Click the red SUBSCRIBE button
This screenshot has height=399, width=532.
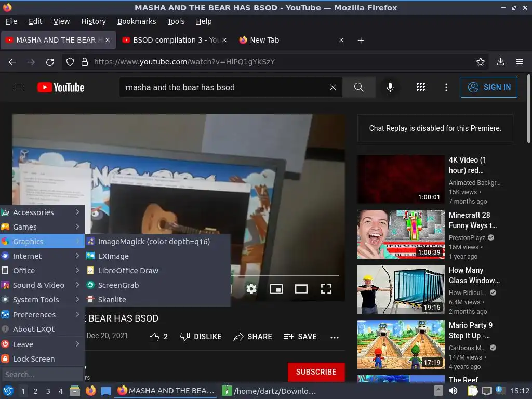click(x=316, y=372)
